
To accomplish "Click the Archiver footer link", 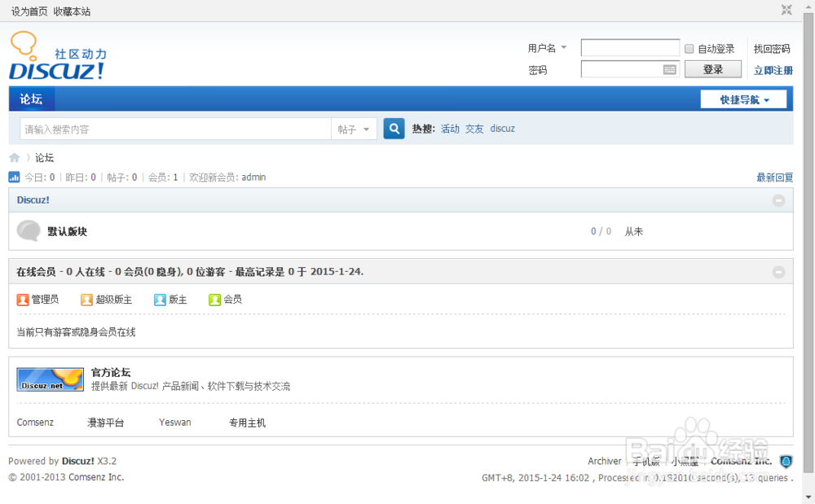I will click(605, 461).
